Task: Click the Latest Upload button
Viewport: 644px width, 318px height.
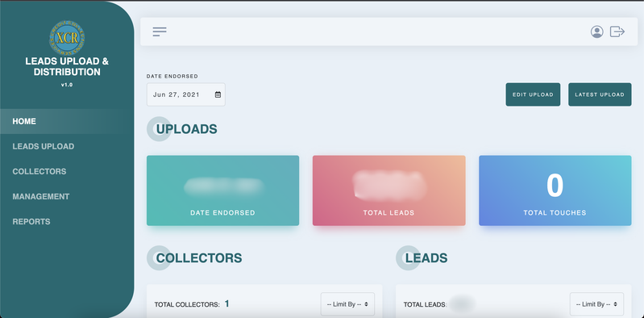Action: click(x=600, y=94)
